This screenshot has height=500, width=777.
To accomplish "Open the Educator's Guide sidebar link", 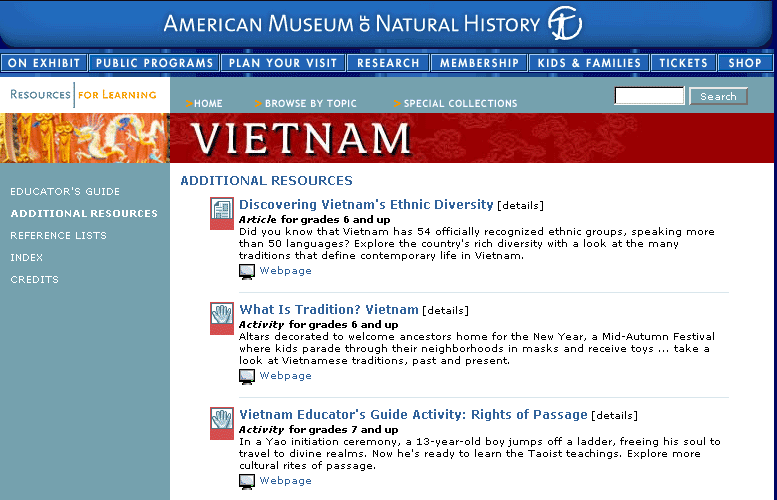I will 65,192.
